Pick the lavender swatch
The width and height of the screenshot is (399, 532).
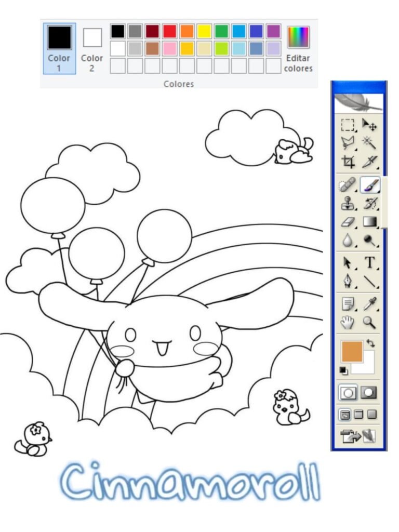(273, 48)
